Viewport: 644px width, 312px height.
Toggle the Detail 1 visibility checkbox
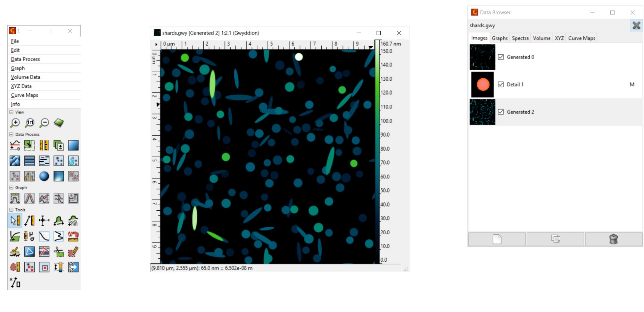[501, 85]
